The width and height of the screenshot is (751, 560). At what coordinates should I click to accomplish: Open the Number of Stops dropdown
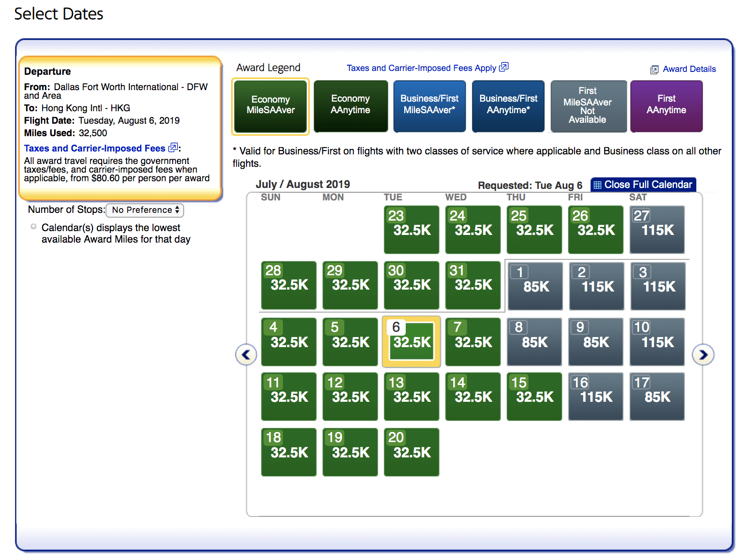[x=145, y=210]
